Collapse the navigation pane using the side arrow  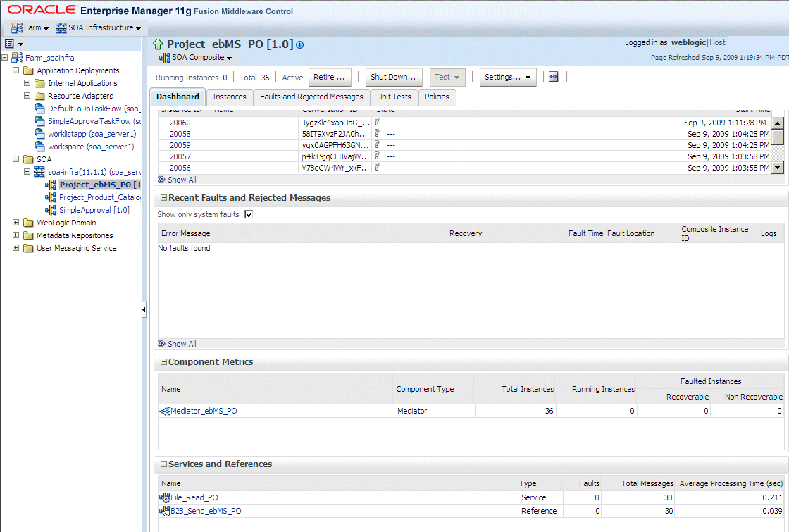144,309
